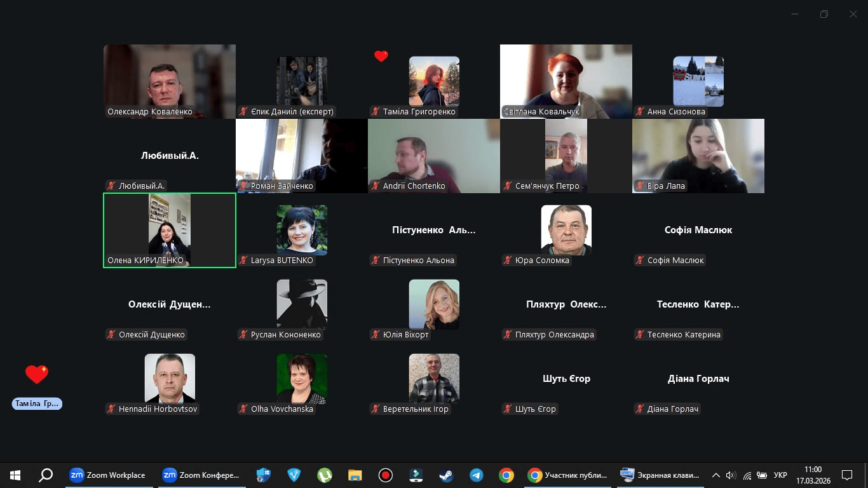Screen dimensions: 868x488
Task: Open the Windows notification center
Action: click(x=846, y=475)
